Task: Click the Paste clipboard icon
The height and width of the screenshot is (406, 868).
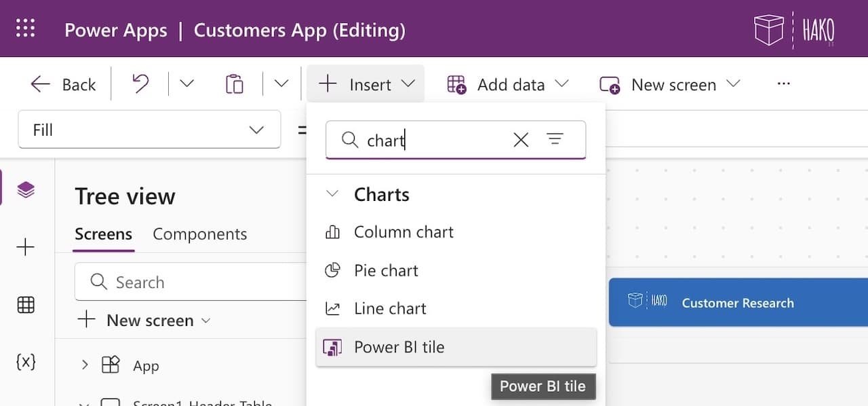Action: tap(234, 84)
